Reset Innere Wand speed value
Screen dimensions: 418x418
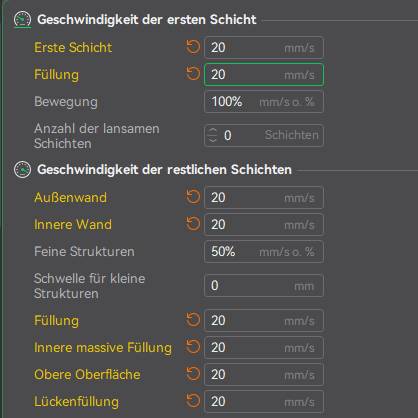[193, 224]
